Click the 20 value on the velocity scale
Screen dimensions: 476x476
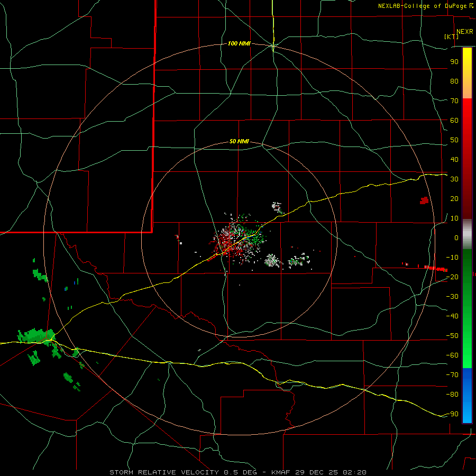point(454,199)
